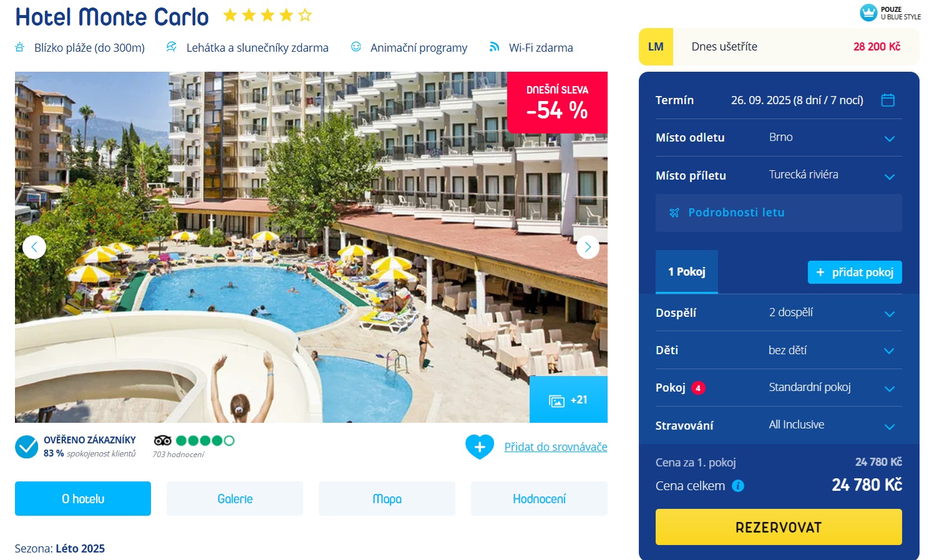Open the Stravování All Inclusive dropdown
The image size is (932, 560).
pos(779,425)
